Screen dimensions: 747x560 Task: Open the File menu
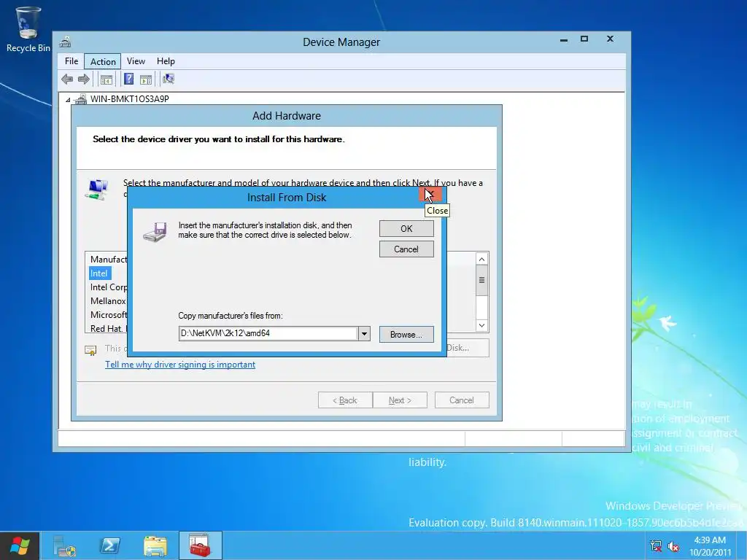pyautogui.click(x=71, y=61)
